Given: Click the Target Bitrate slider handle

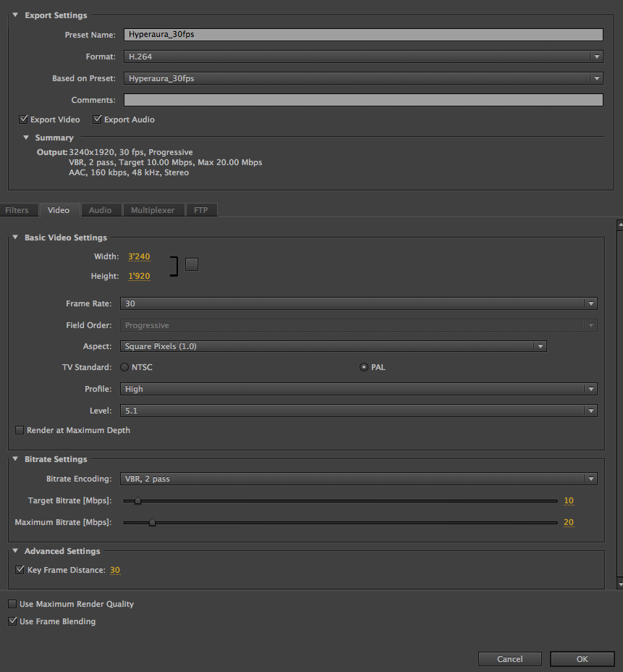Looking at the screenshot, I should pos(137,500).
